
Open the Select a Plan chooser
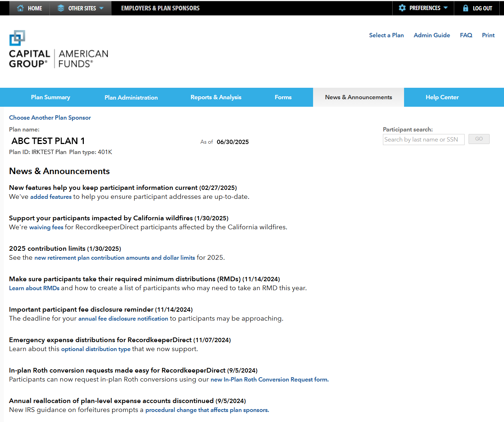point(386,35)
